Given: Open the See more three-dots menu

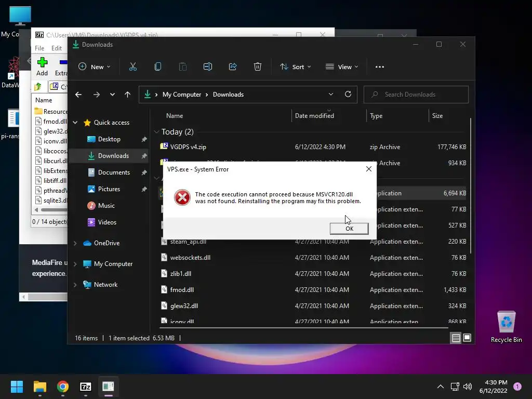Looking at the screenshot, I should click(380, 67).
